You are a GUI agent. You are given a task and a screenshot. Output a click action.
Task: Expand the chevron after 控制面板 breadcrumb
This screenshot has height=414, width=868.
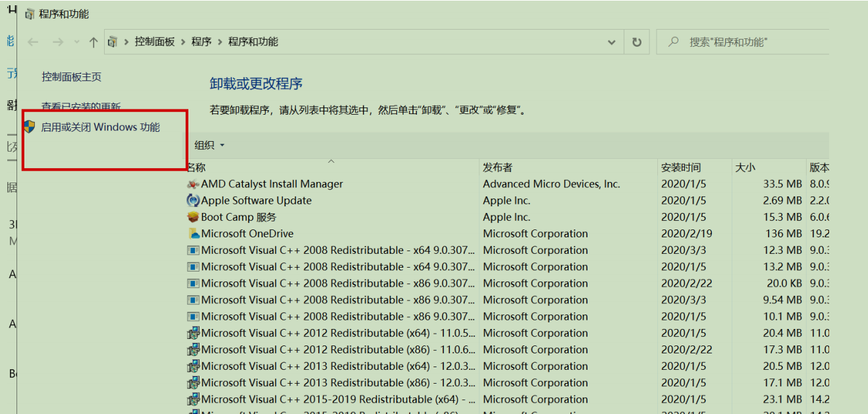[183, 42]
